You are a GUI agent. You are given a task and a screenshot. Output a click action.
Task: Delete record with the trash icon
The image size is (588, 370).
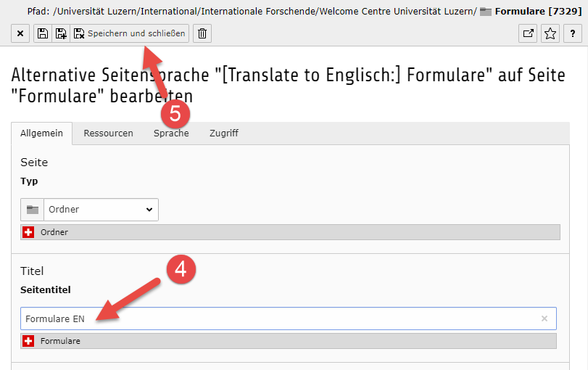[x=202, y=33]
